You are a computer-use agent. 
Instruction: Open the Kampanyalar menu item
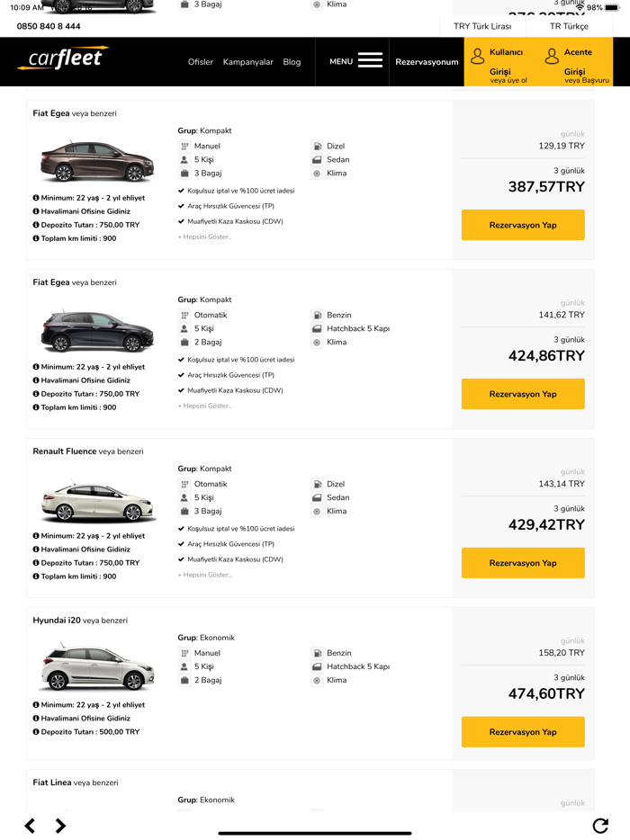coord(250,61)
